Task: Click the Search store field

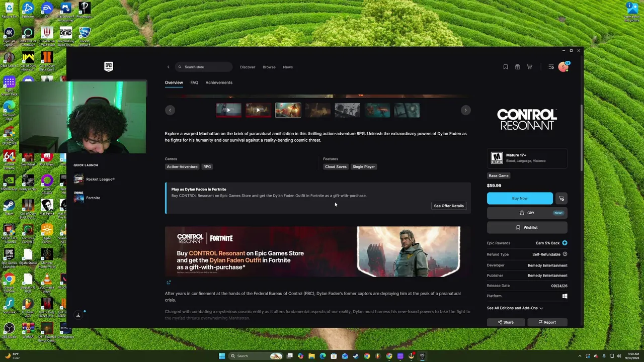Action: tap(204, 67)
